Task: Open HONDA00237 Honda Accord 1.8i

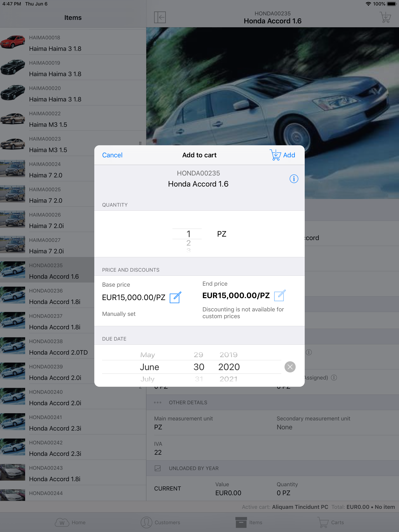Action: click(47, 321)
